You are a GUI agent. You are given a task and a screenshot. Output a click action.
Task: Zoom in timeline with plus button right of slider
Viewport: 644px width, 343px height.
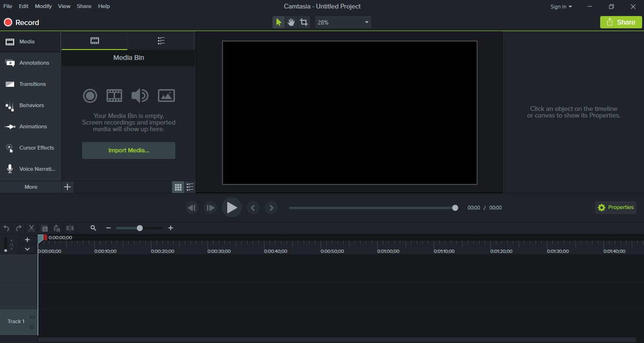coord(171,228)
